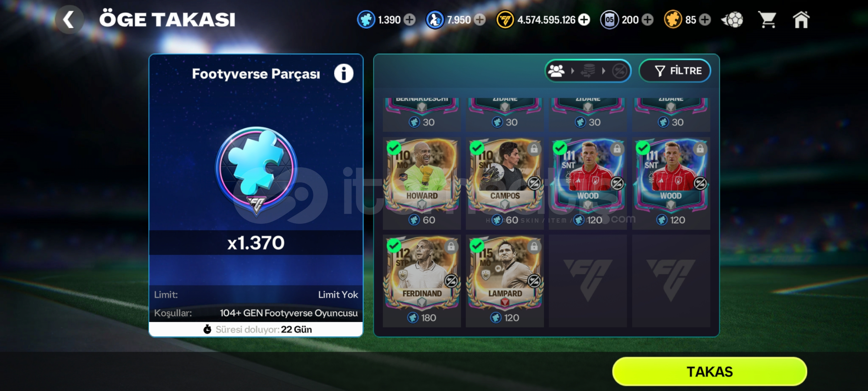
Task: Open the football icon next to cart
Action: pos(733,20)
